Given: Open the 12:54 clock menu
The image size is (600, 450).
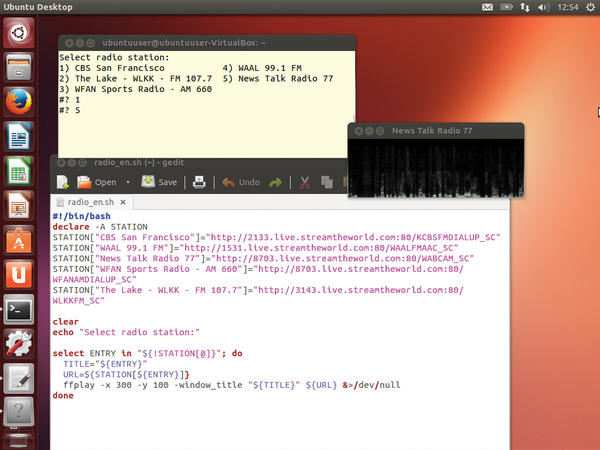Looking at the screenshot, I should [x=568, y=7].
